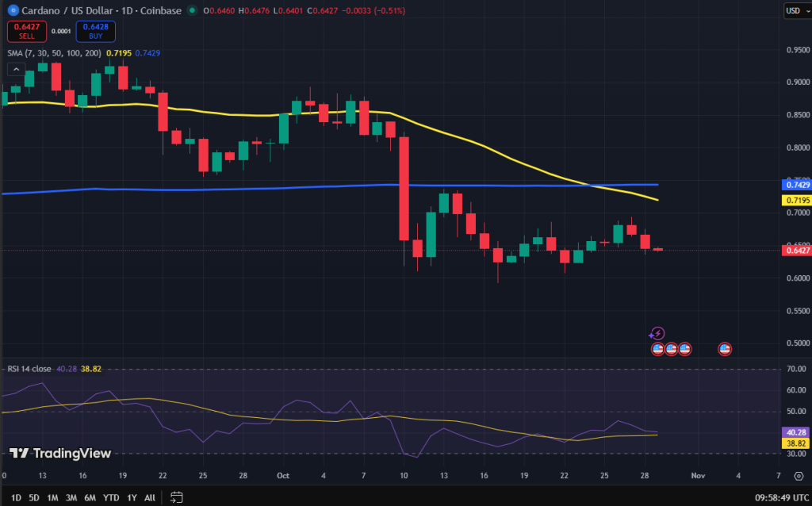Click the purple lightning event icon

[658, 334]
